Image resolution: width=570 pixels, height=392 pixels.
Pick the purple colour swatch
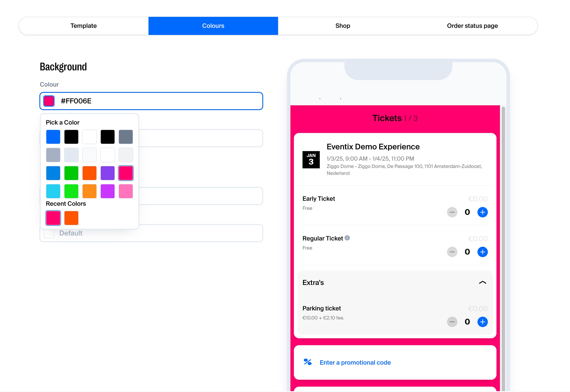click(x=107, y=173)
